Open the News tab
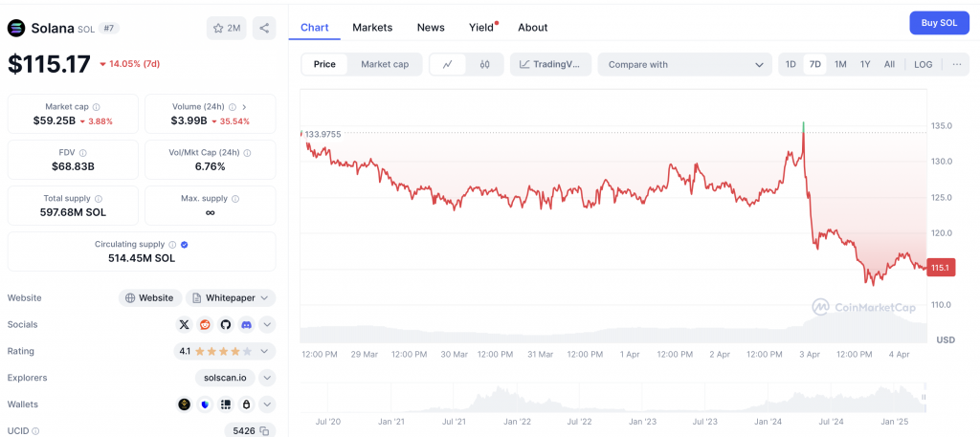The height and width of the screenshot is (437, 980). (x=431, y=28)
